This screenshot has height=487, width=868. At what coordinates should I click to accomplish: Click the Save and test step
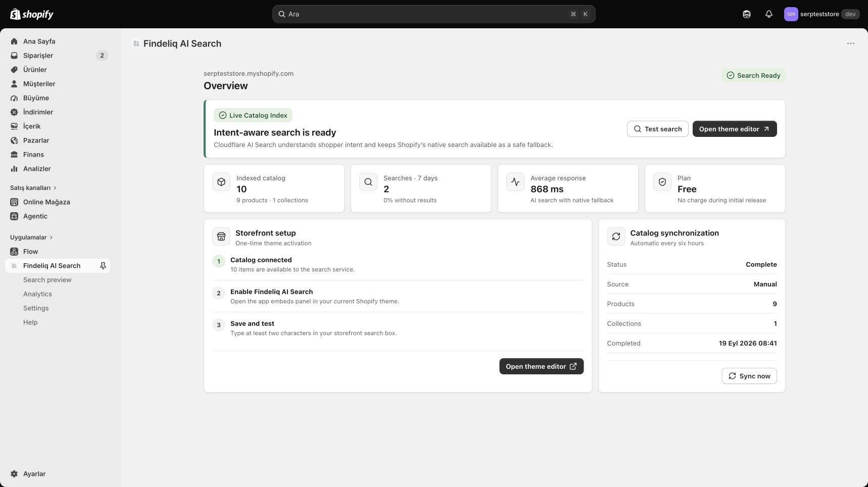[398, 328]
